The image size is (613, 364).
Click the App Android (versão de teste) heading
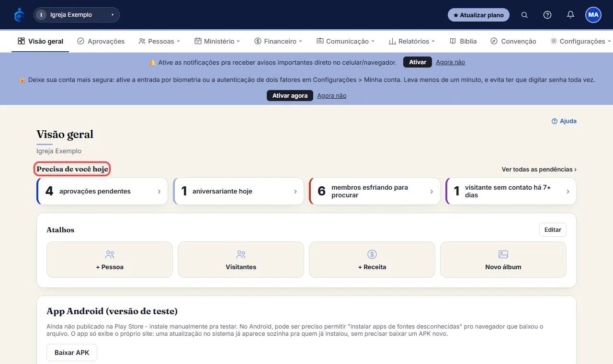click(x=112, y=311)
